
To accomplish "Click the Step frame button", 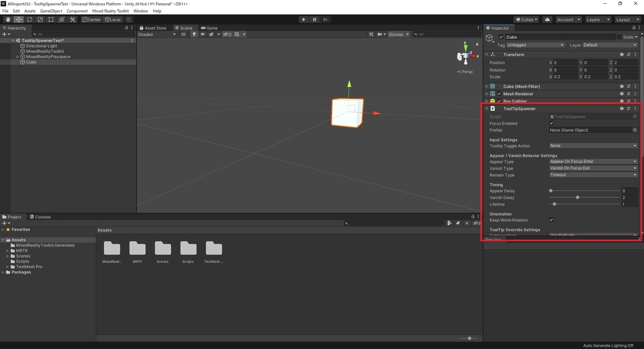I will click(325, 19).
